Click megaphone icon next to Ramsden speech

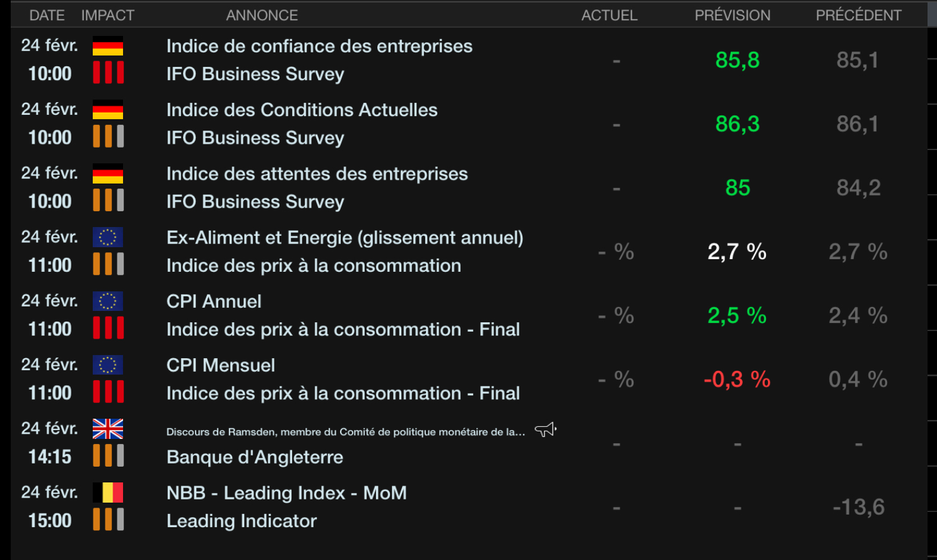(x=545, y=430)
